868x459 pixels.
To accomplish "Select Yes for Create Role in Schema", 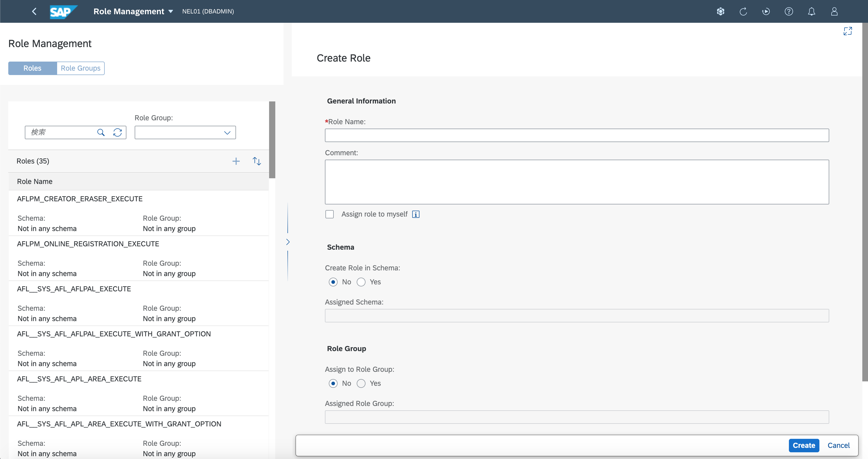I will 361,282.
